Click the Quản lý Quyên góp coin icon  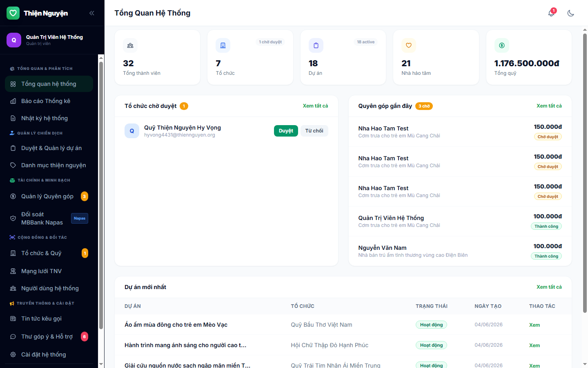(x=13, y=196)
